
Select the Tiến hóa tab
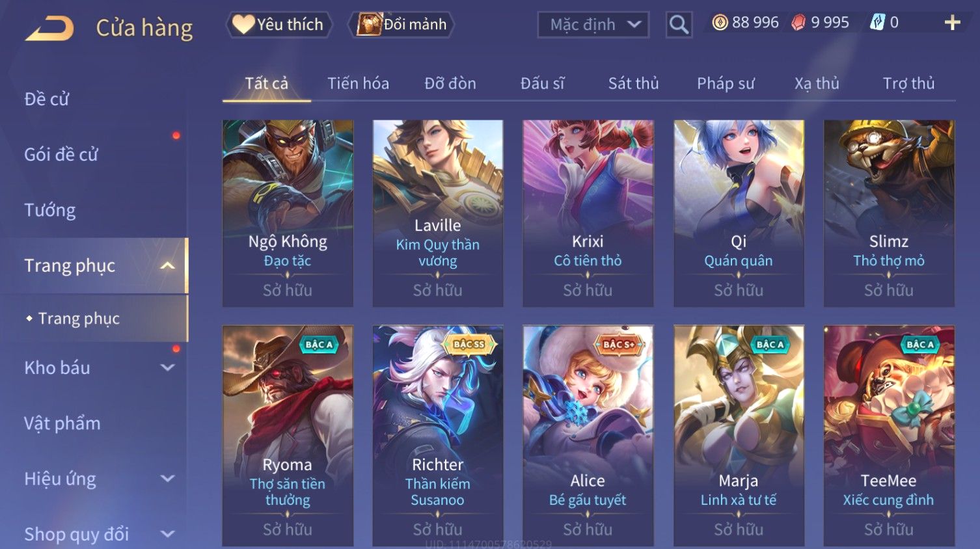358,83
